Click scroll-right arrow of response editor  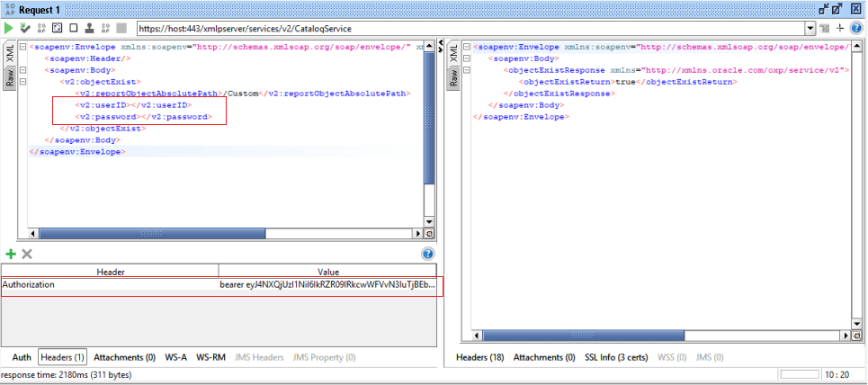click(846, 336)
